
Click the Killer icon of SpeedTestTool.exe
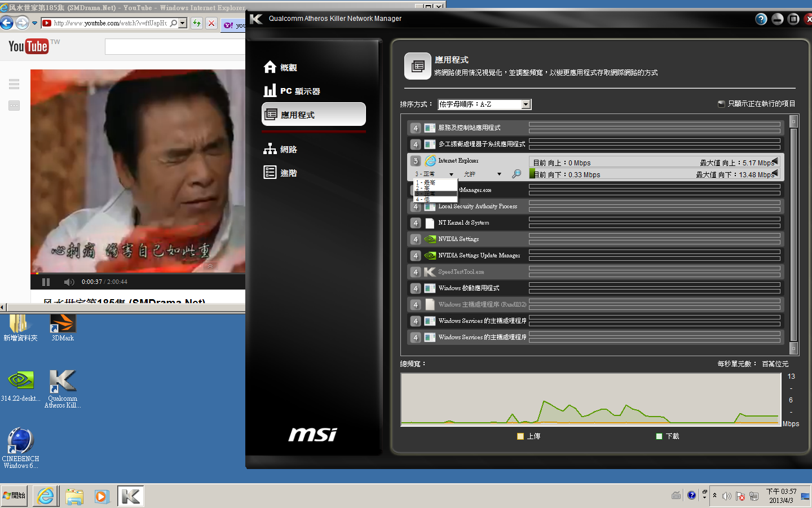point(430,272)
